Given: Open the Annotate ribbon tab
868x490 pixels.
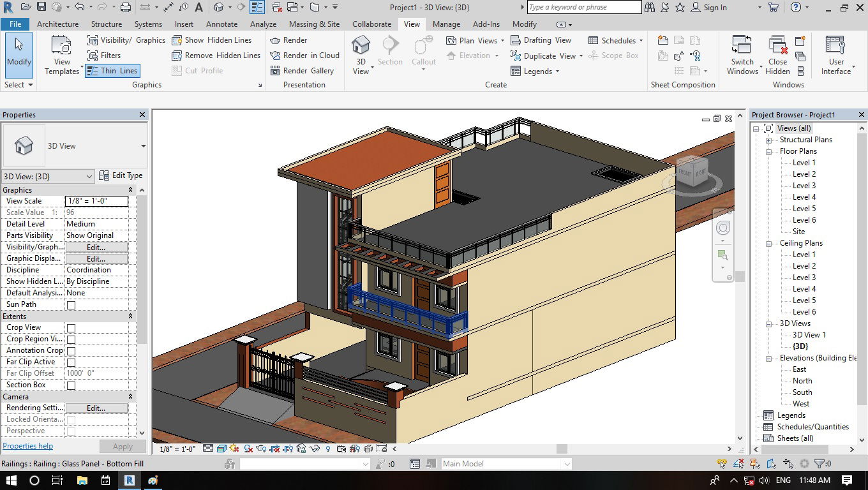Looking at the screenshot, I should pos(221,24).
